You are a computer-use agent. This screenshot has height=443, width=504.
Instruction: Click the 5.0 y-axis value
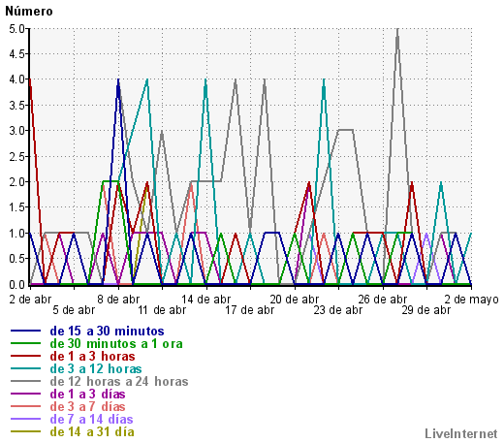[16, 29]
